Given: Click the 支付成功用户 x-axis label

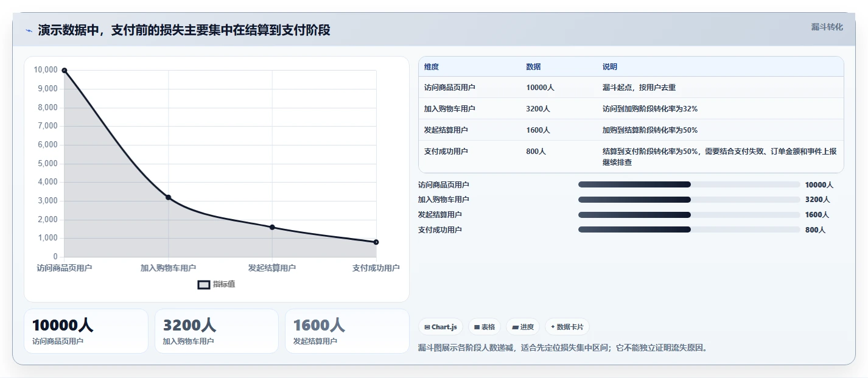Looking at the screenshot, I should (x=376, y=268).
